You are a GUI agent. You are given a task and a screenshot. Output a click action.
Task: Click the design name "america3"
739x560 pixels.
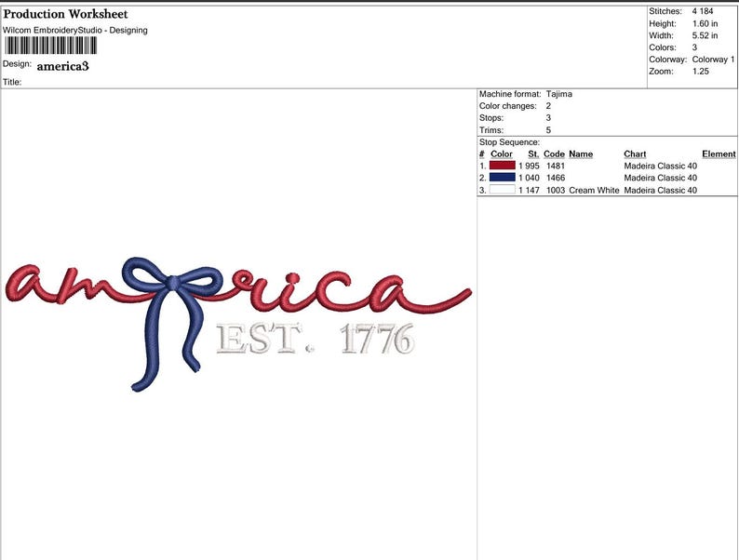(x=62, y=66)
